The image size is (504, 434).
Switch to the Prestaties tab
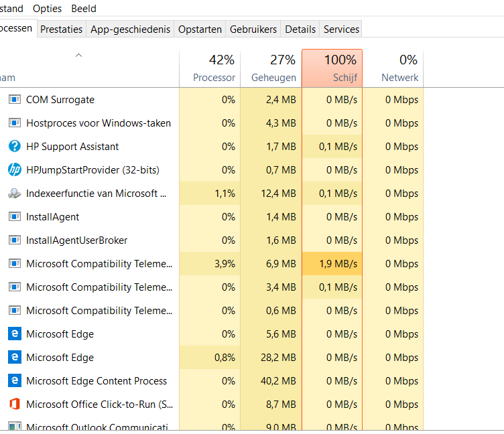pos(62,29)
